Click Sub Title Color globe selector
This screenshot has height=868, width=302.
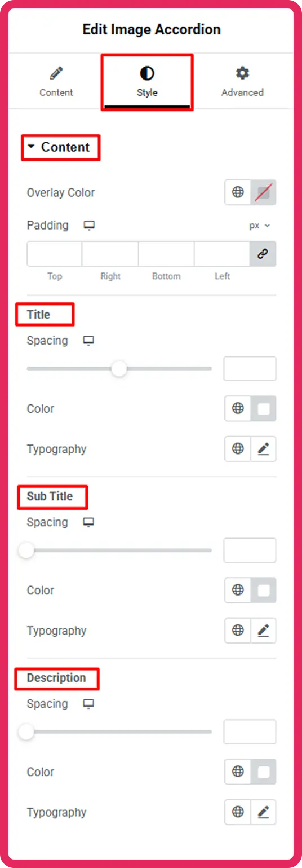coord(238,590)
